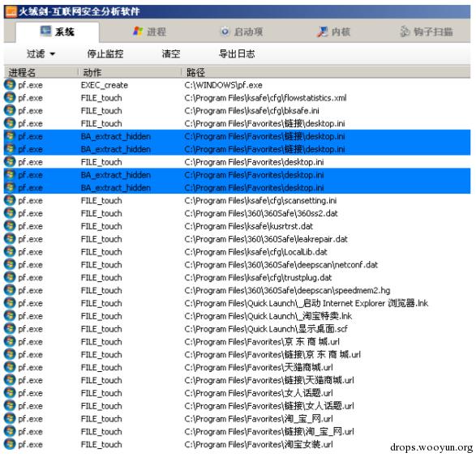Click the 内核 tab icon
Screen dimensions: 476x457
(x=323, y=32)
